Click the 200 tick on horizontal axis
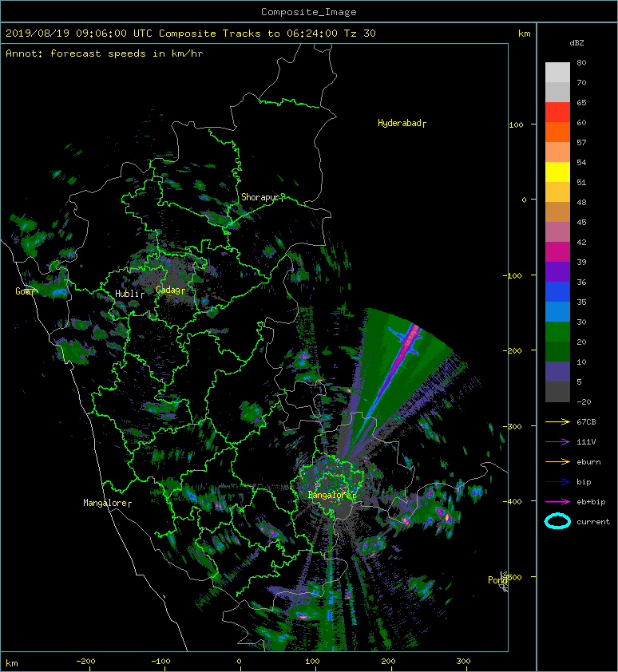The width and height of the screenshot is (618, 672). click(x=388, y=662)
